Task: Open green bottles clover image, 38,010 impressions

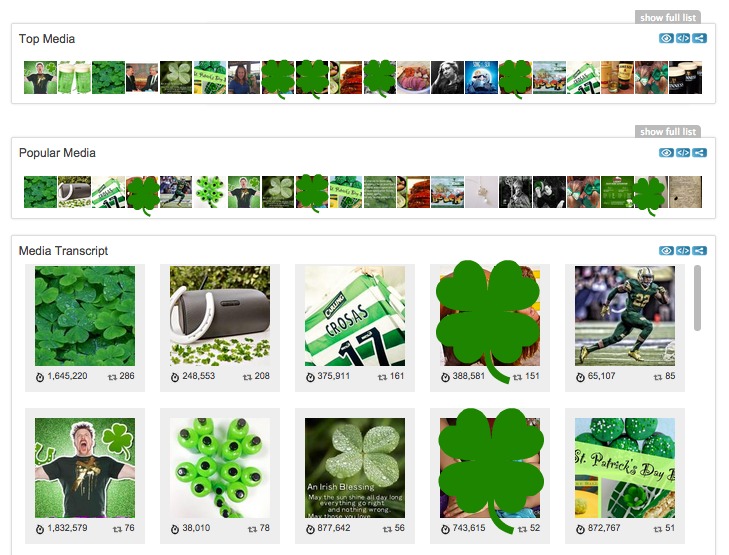Action: pos(220,468)
